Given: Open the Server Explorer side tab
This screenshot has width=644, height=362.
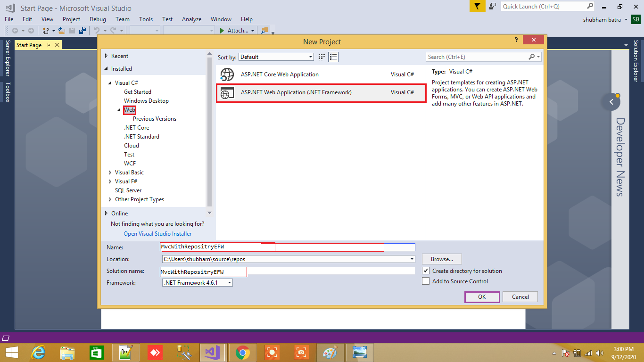Looking at the screenshot, I should (7, 58).
